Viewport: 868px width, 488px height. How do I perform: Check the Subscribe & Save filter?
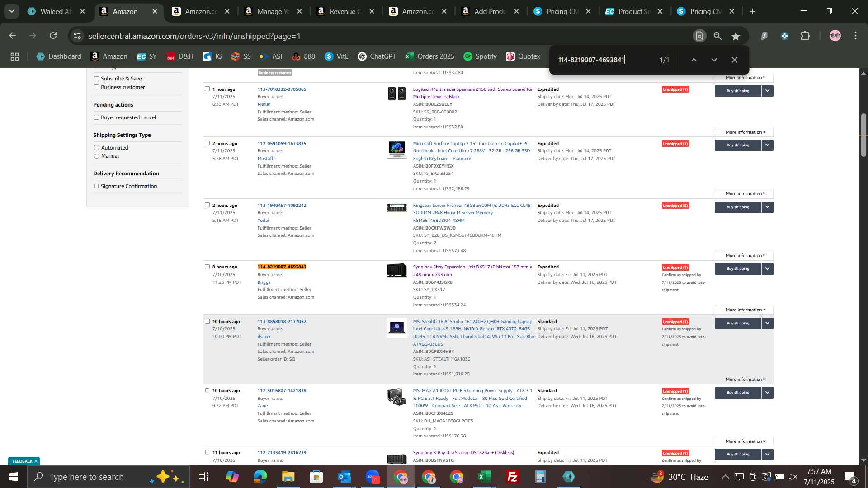(x=96, y=79)
